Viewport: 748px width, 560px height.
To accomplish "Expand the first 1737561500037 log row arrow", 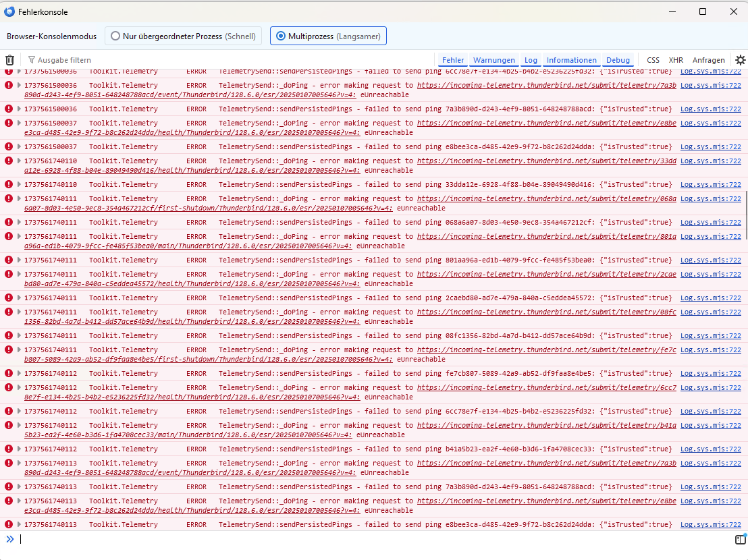I will [19, 123].
